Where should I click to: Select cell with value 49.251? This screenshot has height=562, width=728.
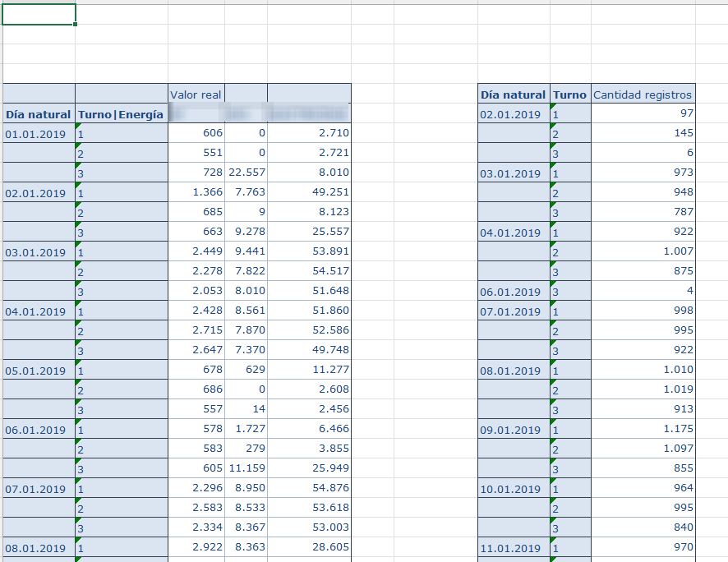(309, 191)
